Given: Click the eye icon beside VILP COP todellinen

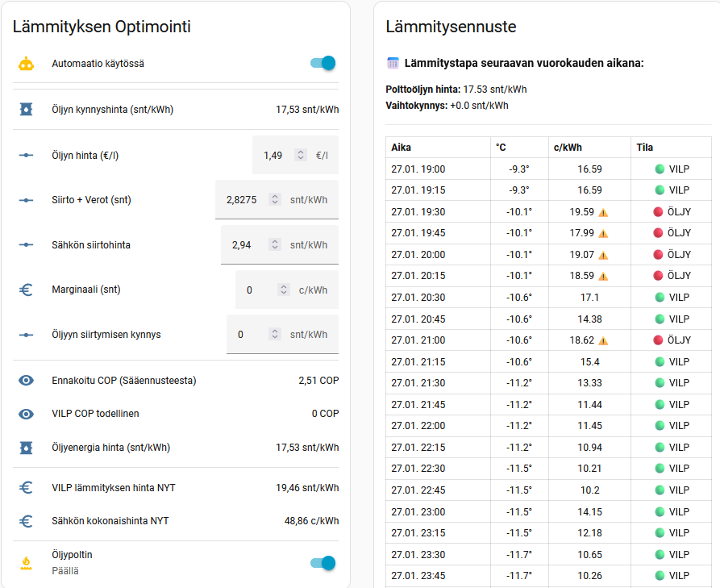Looking at the screenshot, I should 26,414.
